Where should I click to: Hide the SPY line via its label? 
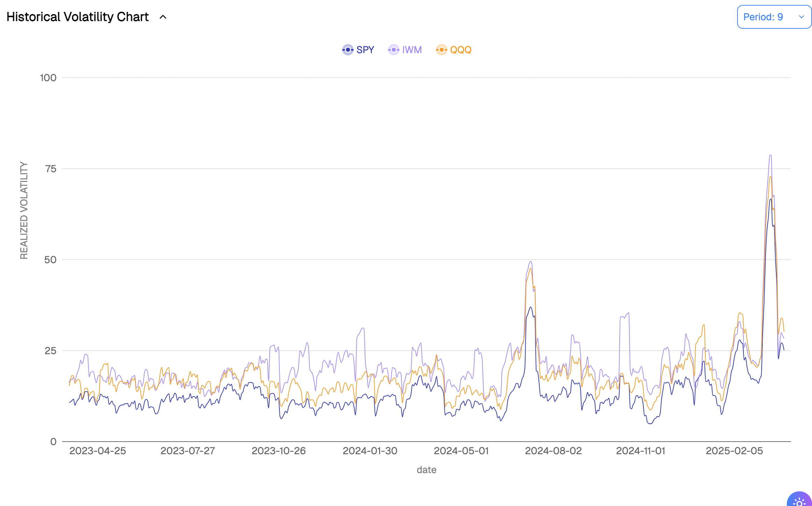pos(365,50)
